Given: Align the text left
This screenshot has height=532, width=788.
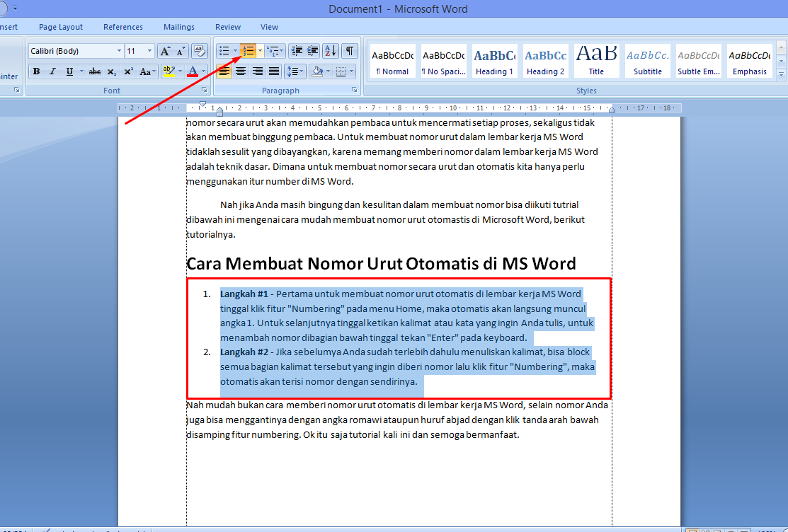Looking at the screenshot, I should click(x=224, y=71).
